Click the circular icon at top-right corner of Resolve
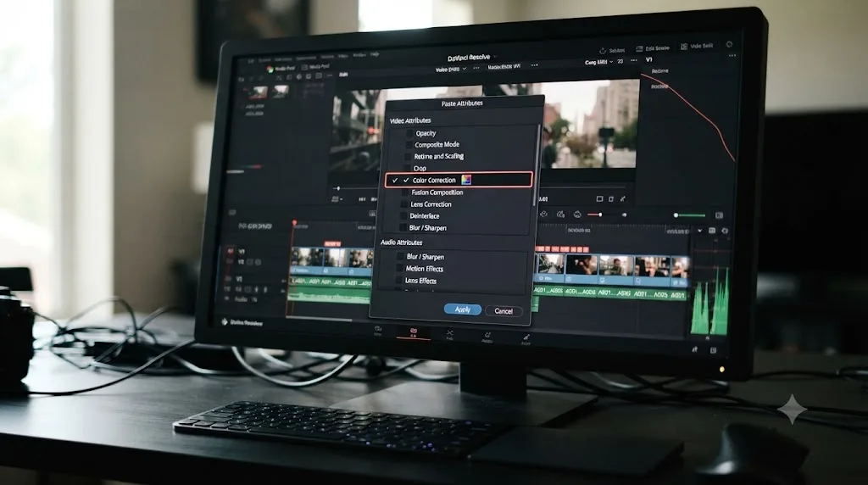 click(729, 44)
